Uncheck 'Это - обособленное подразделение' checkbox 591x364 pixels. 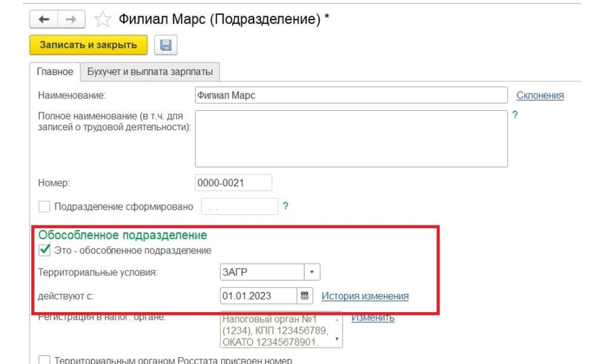[x=44, y=250]
